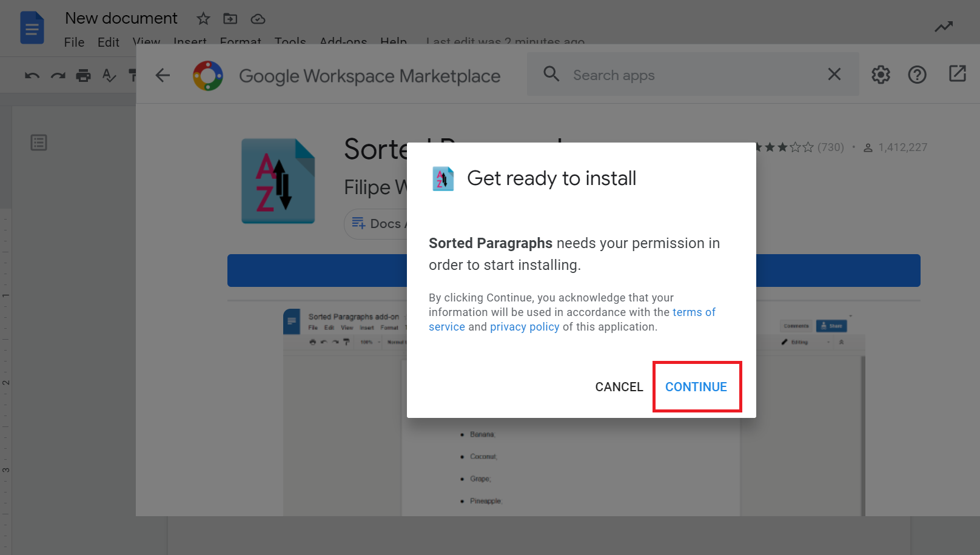Screen dimensions: 980x555
Task: Open the privacy policy link
Action: (x=525, y=327)
